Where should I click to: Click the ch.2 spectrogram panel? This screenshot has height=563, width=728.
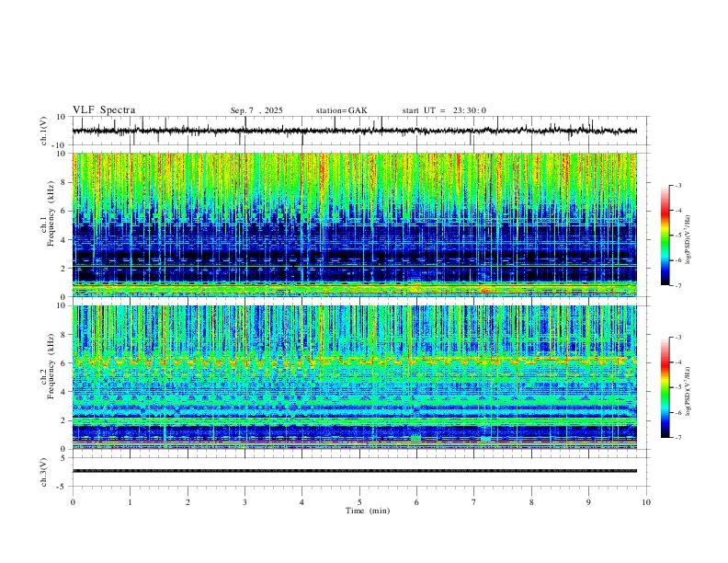(355, 377)
